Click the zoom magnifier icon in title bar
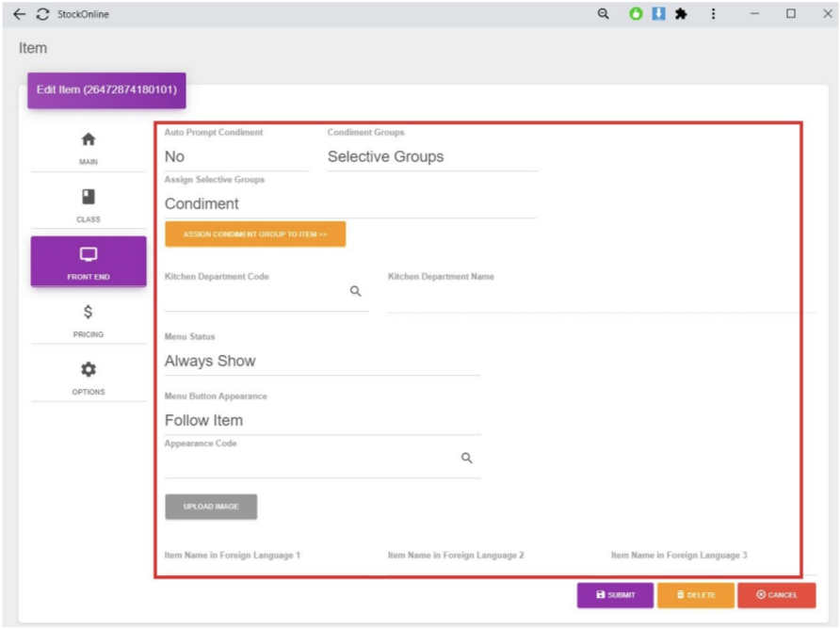This screenshot has height=629, width=840. click(604, 14)
